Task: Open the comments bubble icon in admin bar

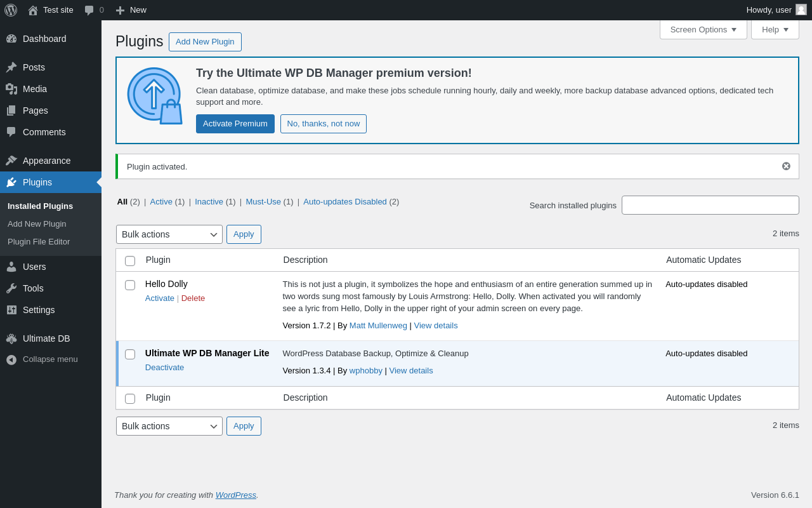Action: coord(89,10)
